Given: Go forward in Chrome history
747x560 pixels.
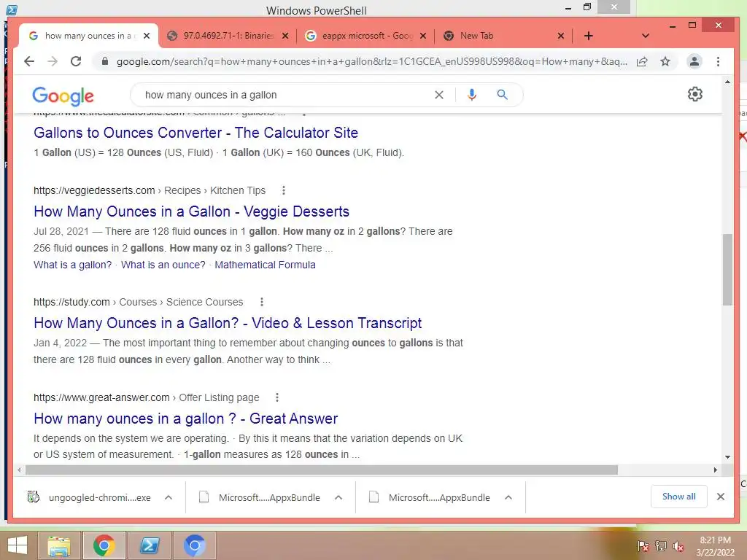Looking at the screenshot, I should [x=53, y=61].
